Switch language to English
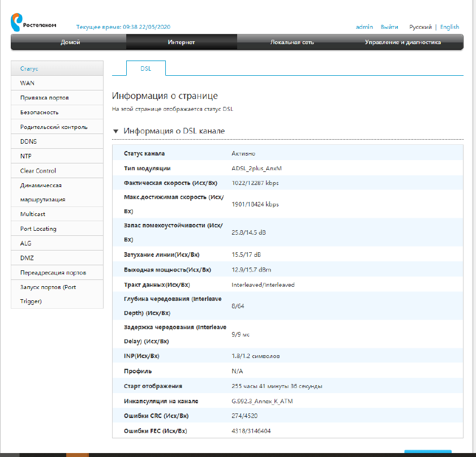The height and width of the screenshot is (457, 476). click(449, 27)
